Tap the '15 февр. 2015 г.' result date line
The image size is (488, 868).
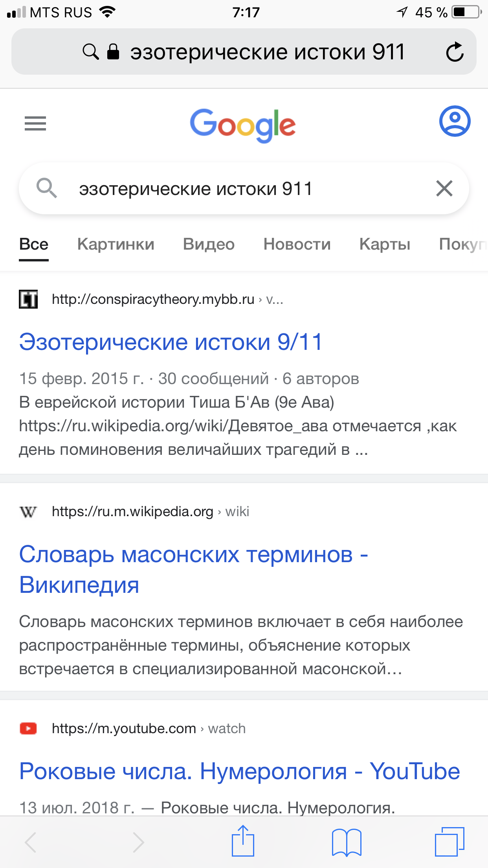pos(189,379)
